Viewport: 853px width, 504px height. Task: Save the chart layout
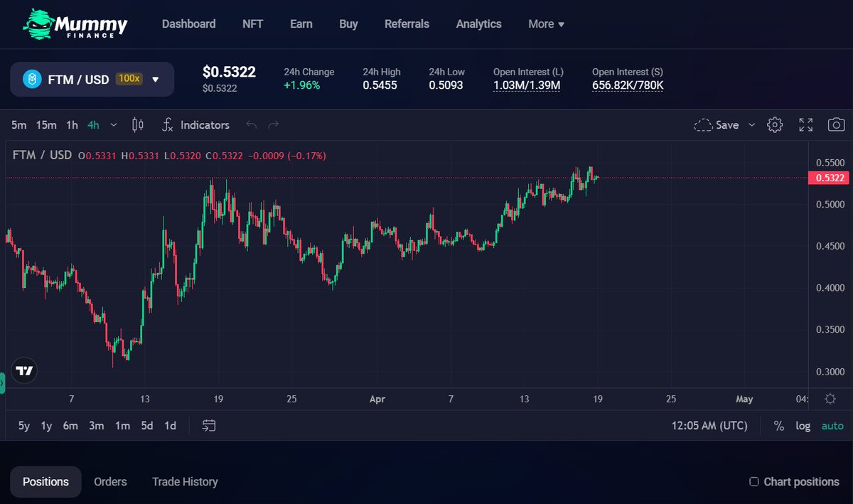click(x=717, y=125)
